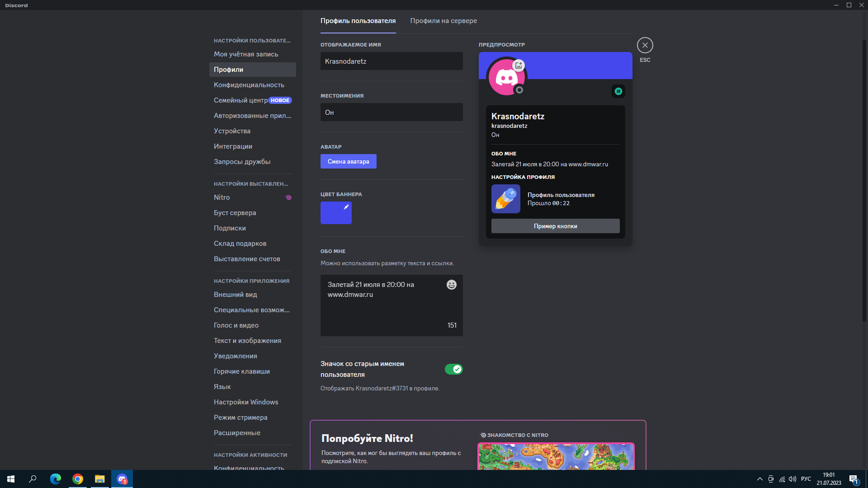Close settings with the ESC circle button
The width and height of the screenshot is (868, 488).
point(645,45)
